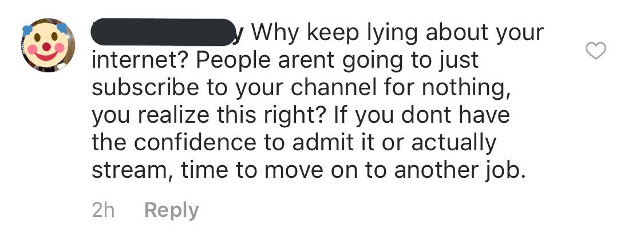Click the word 'subscribe' in the comment
The height and width of the screenshot is (234, 644).
(146, 87)
